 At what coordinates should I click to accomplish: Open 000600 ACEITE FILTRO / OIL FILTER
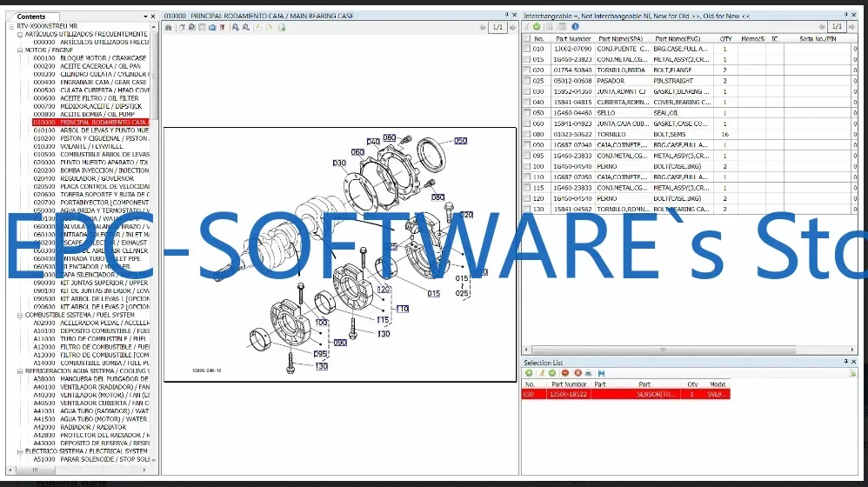point(86,98)
